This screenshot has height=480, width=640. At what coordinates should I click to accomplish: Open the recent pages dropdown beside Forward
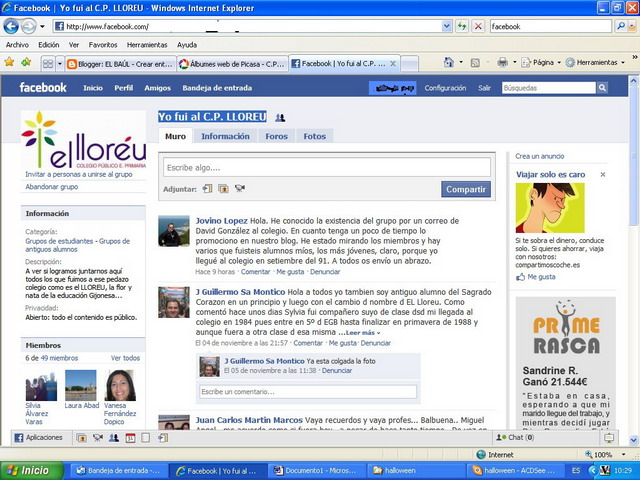42,27
